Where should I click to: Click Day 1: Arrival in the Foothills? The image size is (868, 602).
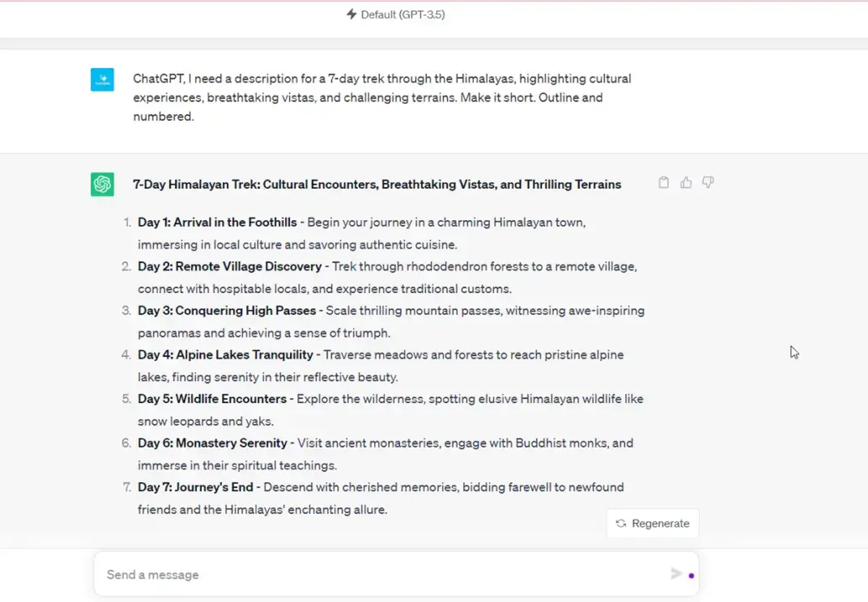click(x=217, y=223)
